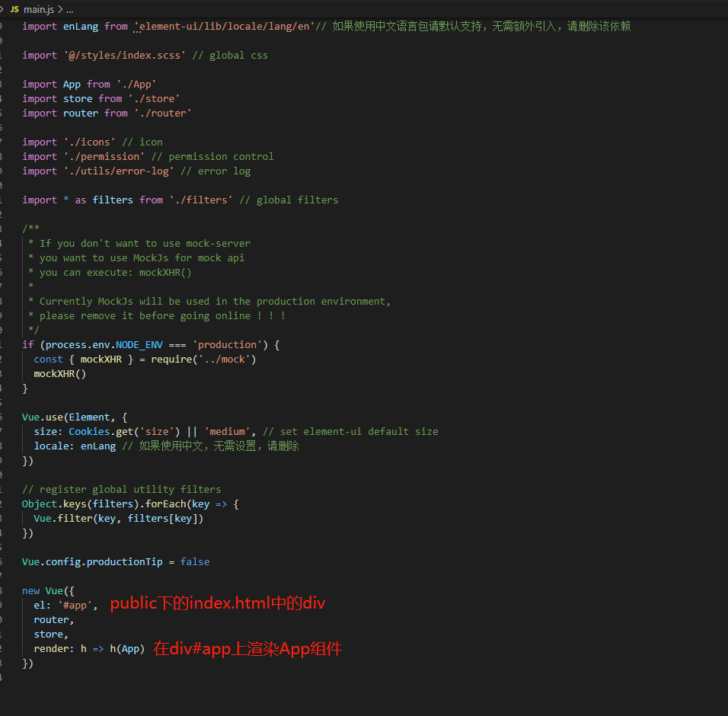The image size is (728, 716).
Task: Click the main.js breadcrumb item
Action: point(39,9)
